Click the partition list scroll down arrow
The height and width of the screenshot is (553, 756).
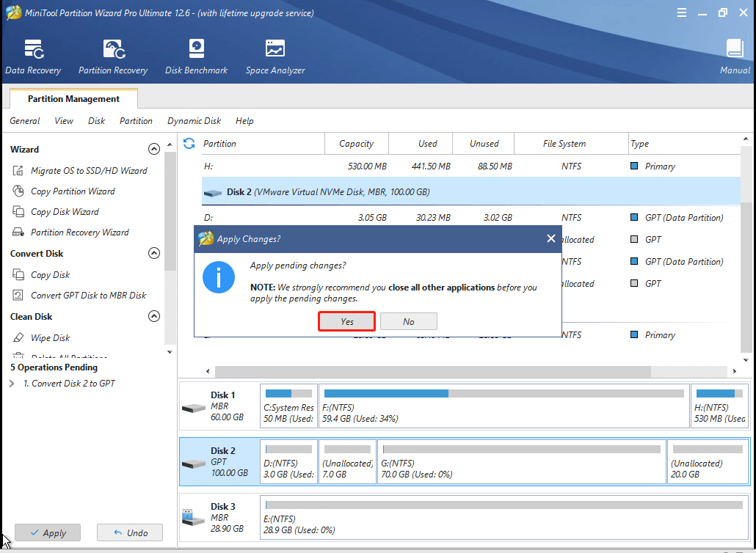pos(746,360)
